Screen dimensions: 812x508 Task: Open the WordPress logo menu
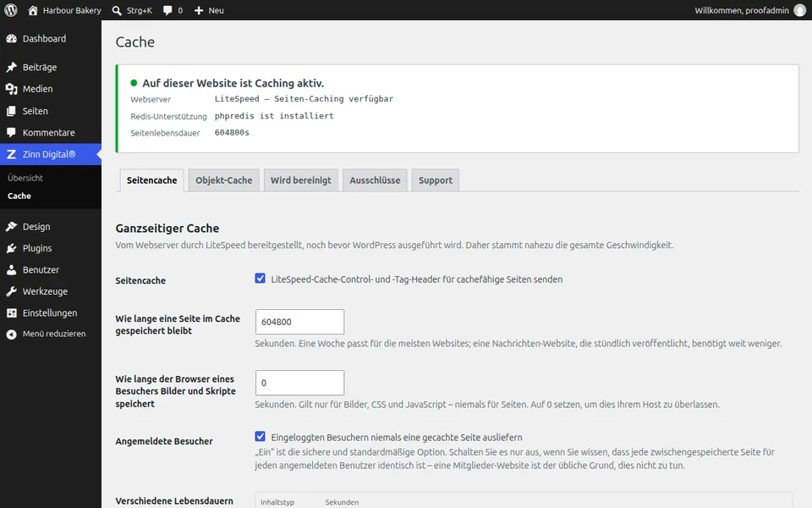[x=11, y=10]
